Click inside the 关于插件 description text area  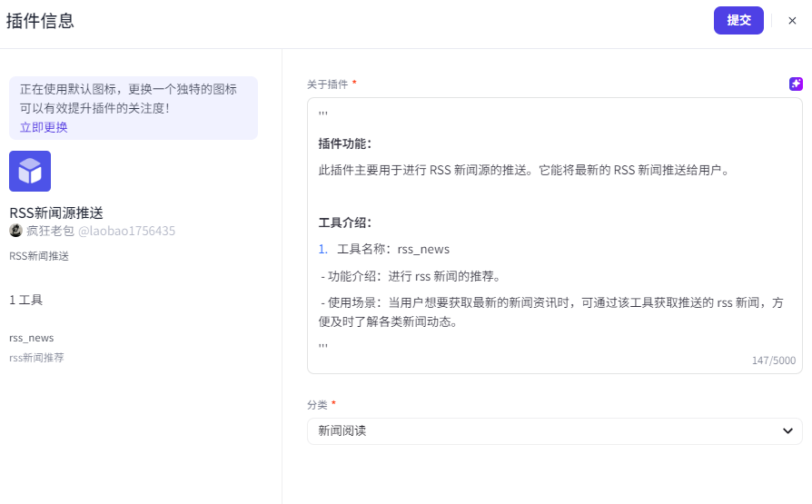pos(555,236)
